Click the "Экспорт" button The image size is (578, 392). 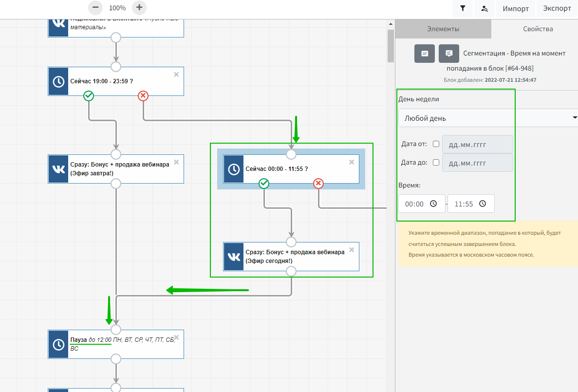click(x=557, y=8)
